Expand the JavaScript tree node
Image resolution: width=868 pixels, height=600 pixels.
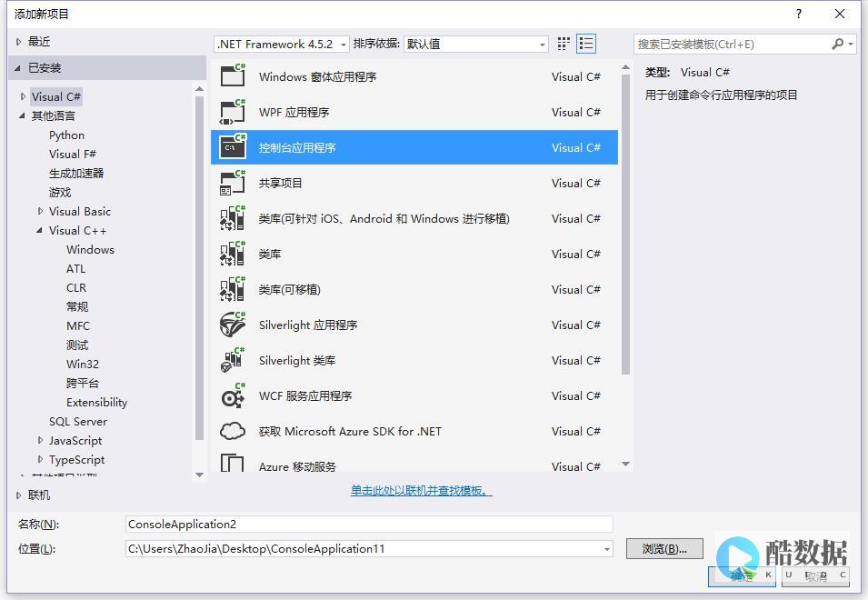click(x=40, y=440)
